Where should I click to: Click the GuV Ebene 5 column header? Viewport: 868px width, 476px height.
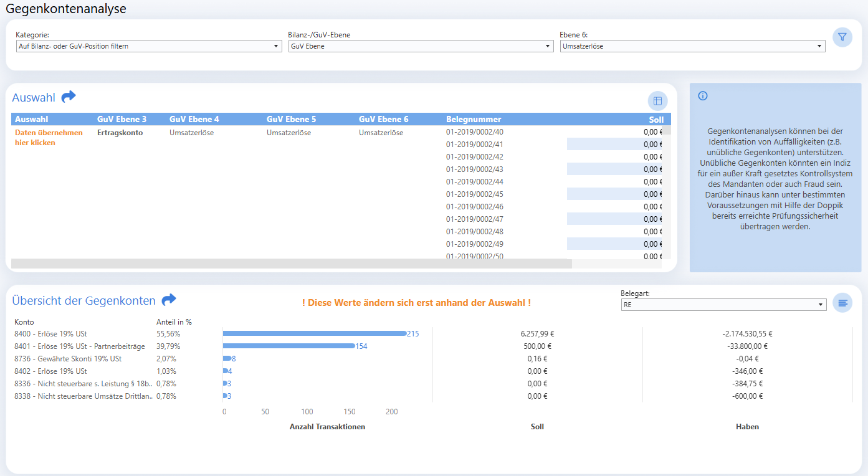292,119
